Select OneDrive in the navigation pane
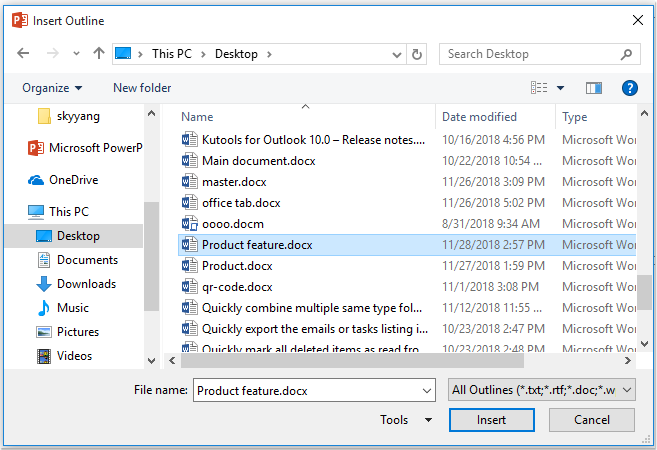This screenshot has width=657, height=450. coord(74,180)
